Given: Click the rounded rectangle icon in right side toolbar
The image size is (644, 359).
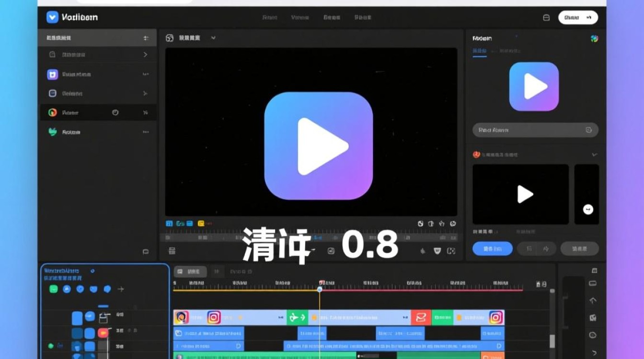Looking at the screenshot, I should coord(593,283).
